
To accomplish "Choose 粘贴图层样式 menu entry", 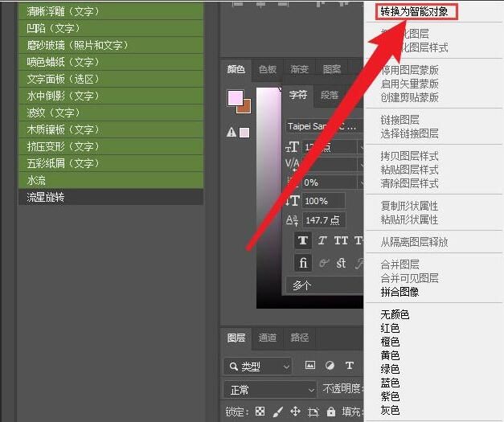I will (409, 170).
